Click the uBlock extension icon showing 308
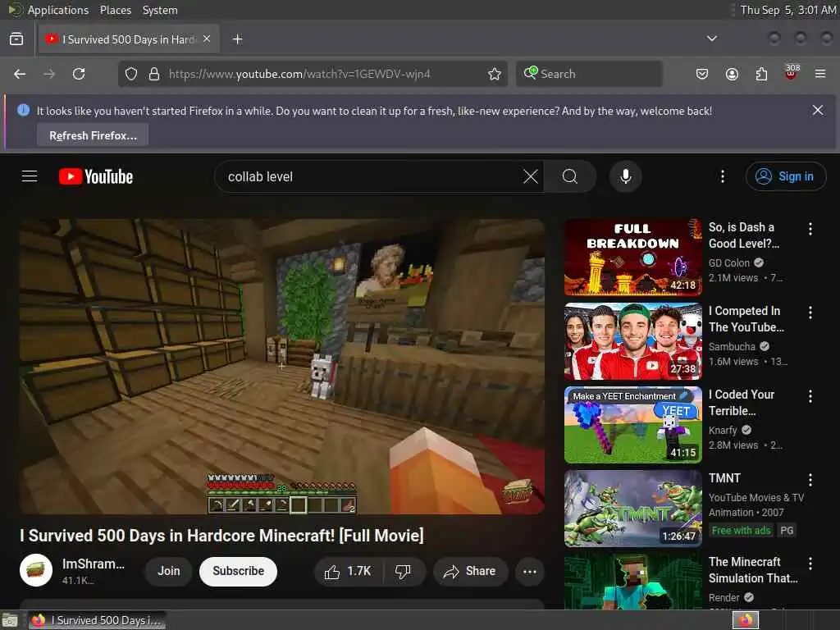 pos(791,73)
